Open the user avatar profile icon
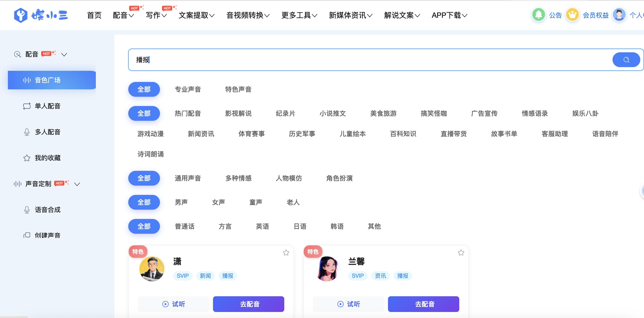Screen dimensions: 644x318 click(x=619, y=15)
